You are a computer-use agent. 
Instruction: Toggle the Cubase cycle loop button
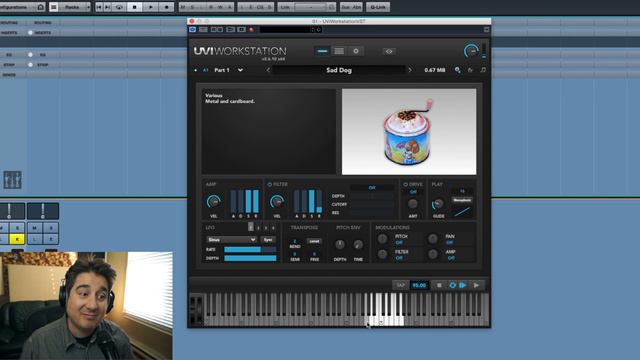coord(119,7)
